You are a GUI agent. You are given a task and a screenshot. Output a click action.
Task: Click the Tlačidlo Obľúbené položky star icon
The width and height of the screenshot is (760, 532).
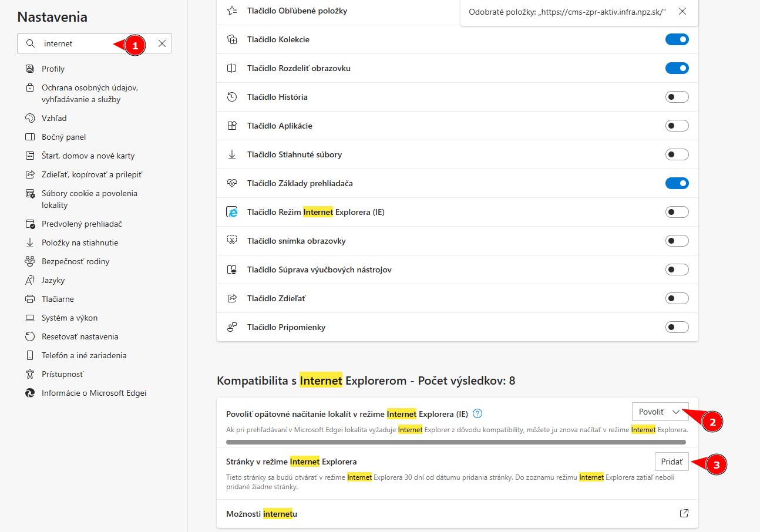232,11
